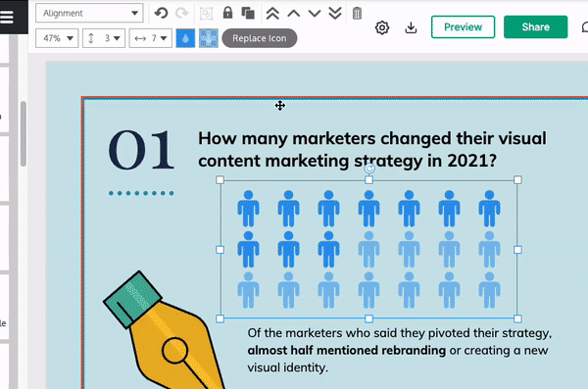Open the secondary pattern color swatch
Screen dimensions: 588x389
209,38
